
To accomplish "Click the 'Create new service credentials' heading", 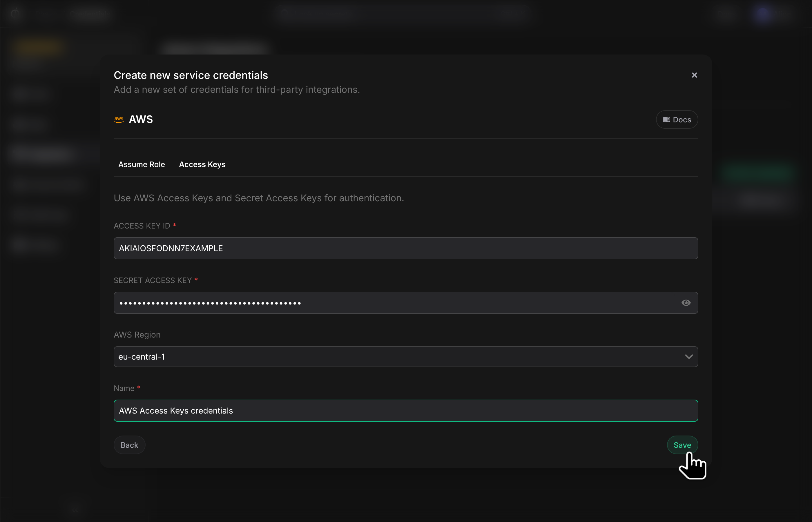I will tap(191, 75).
